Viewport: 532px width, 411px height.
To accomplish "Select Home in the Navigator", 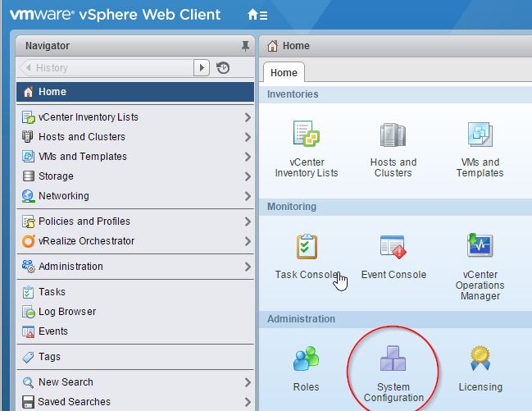I will point(135,92).
